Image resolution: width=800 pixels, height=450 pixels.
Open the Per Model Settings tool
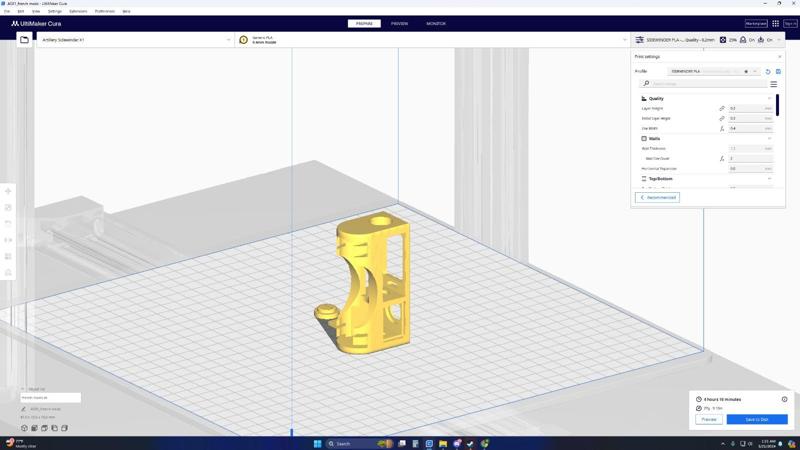(x=8, y=256)
